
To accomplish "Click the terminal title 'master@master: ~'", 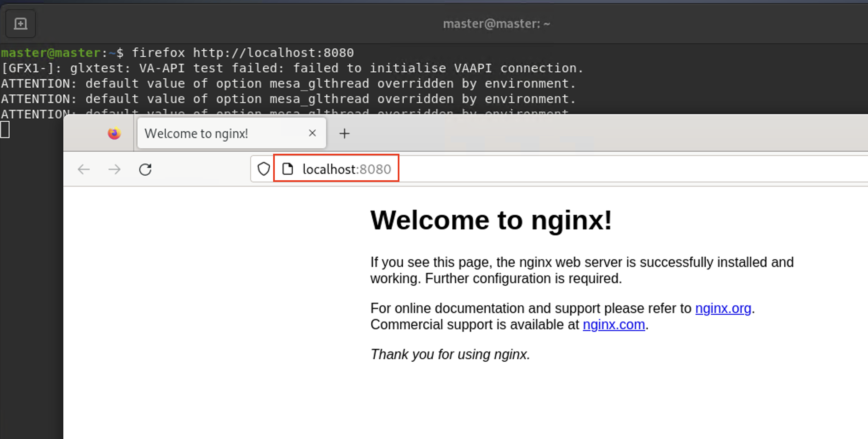I will [x=496, y=23].
